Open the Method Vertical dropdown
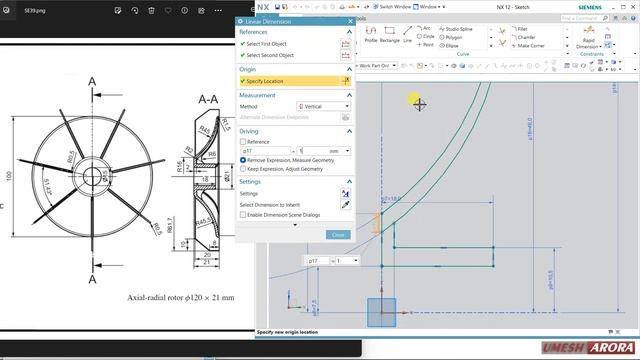Image resolution: width=640 pixels, height=360 pixels. pyautogui.click(x=323, y=106)
